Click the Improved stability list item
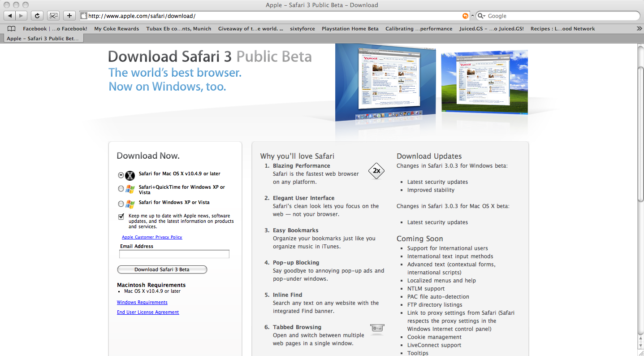Image resolution: width=644 pixels, height=356 pixels. click(431, 190)
